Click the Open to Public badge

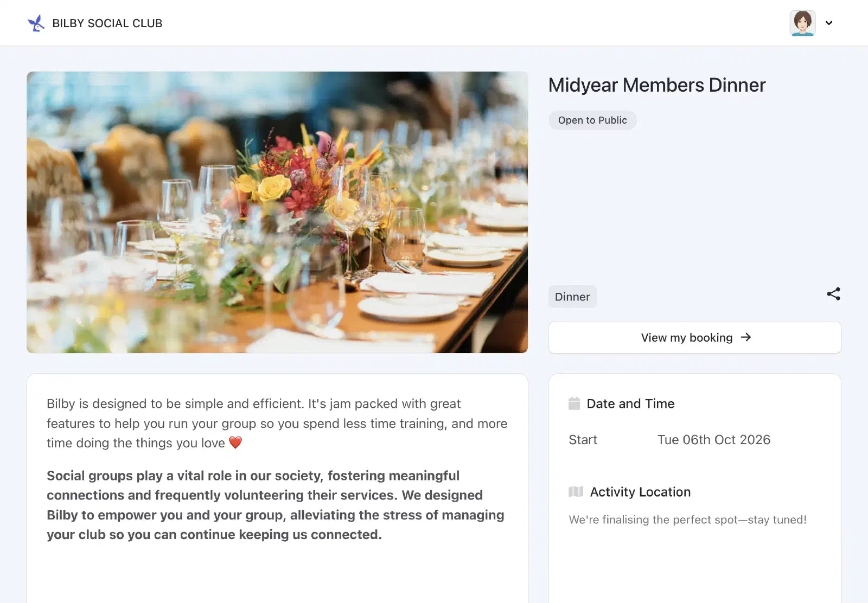(x=592, y=120)
